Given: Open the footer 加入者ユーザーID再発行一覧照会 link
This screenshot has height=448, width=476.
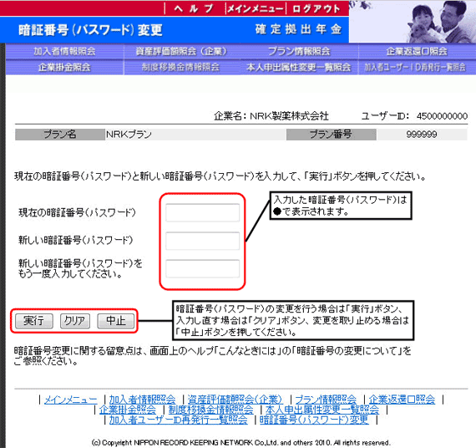Looking at the screenshot, I should [179, 420].
